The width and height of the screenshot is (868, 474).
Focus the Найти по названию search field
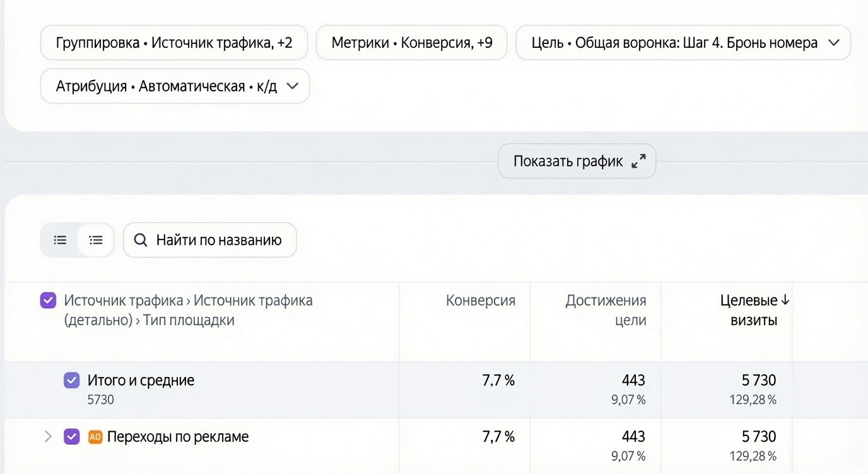pos(210,240)
